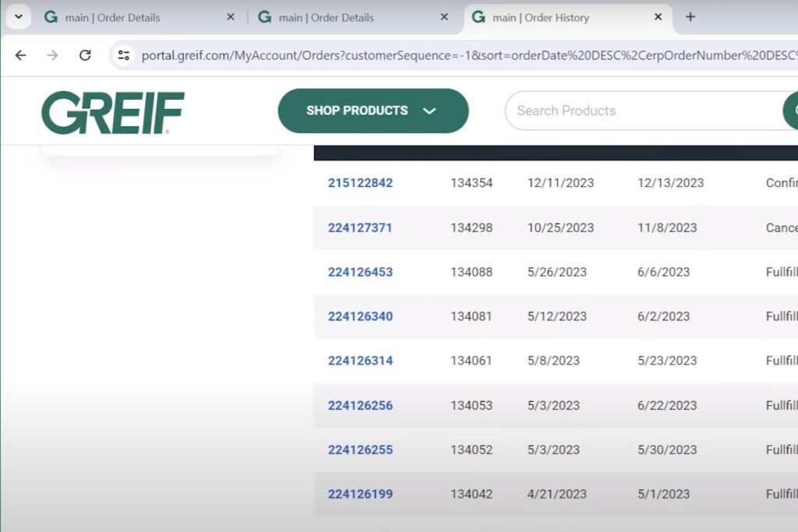Open order 224127371
798x532 pixels.
pyautogui.click(x=360, y=228)
